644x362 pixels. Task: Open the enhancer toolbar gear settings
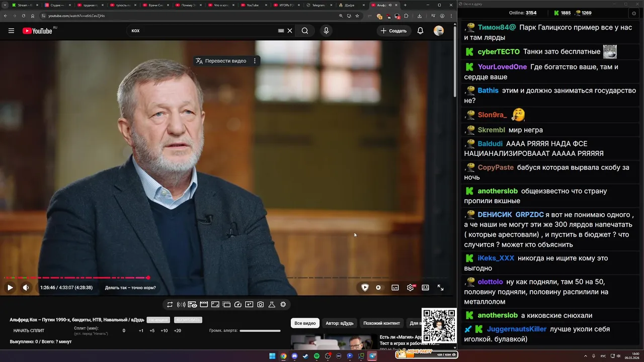pos(283,304)
